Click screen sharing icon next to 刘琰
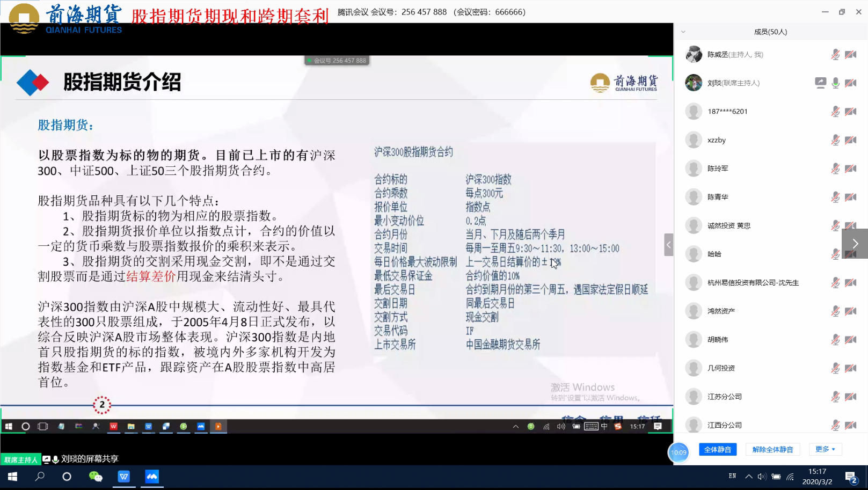 pos(820,83)
